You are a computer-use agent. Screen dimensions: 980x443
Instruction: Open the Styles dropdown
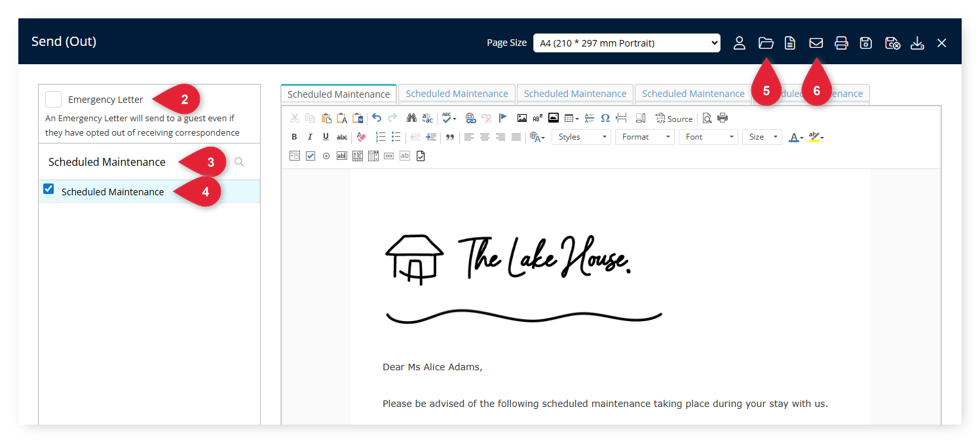tap(581, 137)
